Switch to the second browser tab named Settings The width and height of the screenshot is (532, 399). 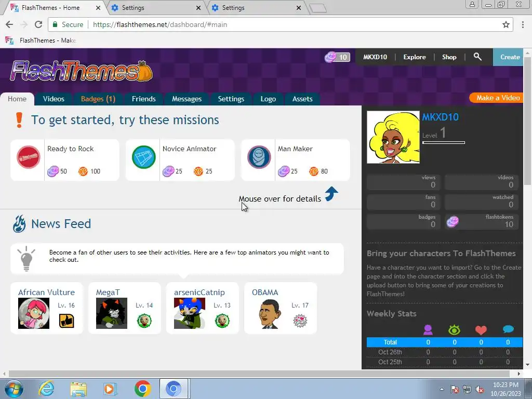click(x=156, y=7)
